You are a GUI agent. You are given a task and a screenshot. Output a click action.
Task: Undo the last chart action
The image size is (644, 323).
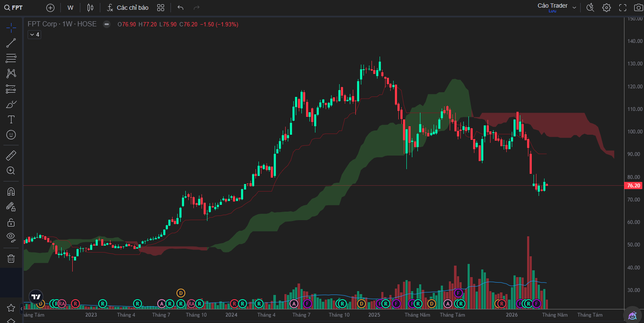tap(181, 8)
